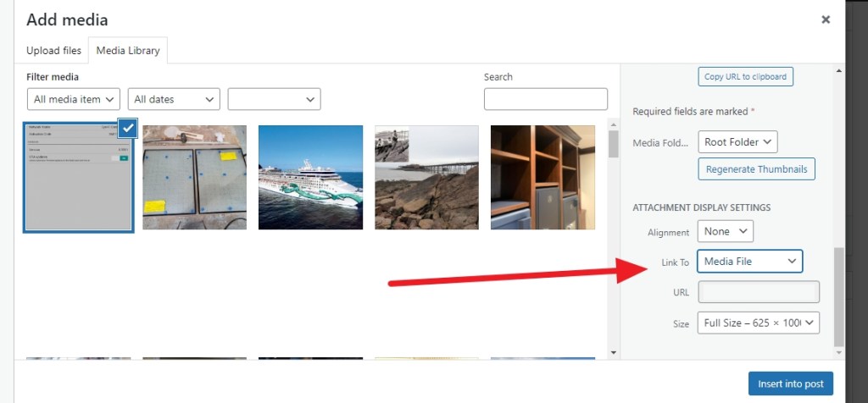The image size is (868, 403).
Task: Open the empty filter dropdown
Action: tap(275, 99)
